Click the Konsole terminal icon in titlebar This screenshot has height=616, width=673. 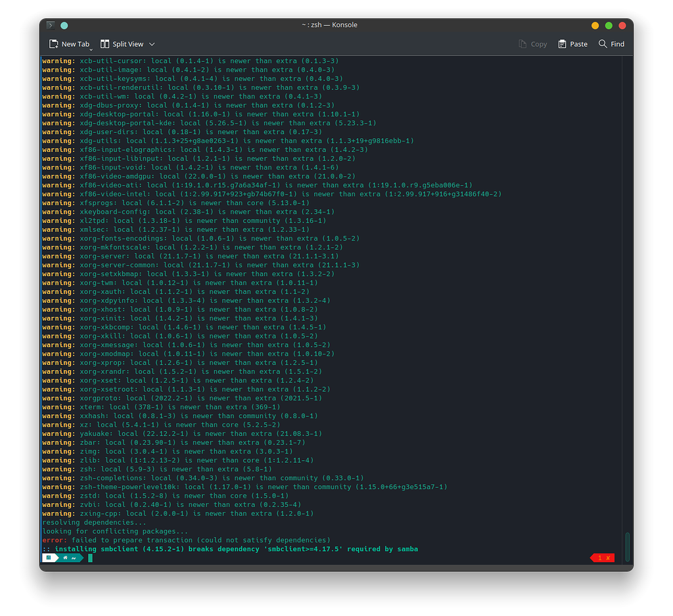pos(51,26)
